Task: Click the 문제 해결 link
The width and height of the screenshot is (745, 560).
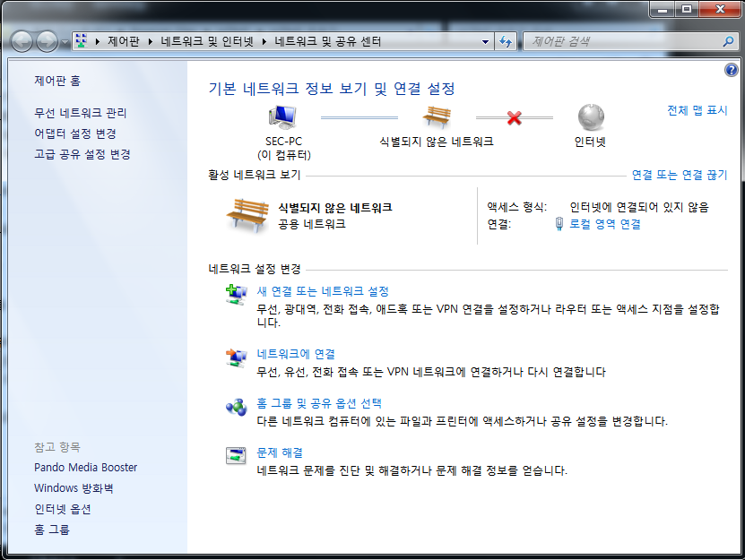Action: pos(280,452)
